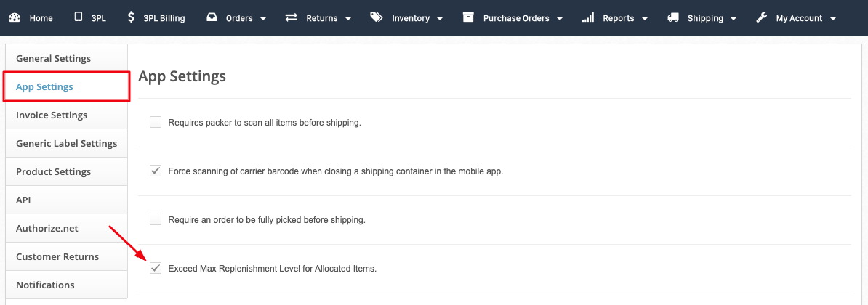Click the Reports bar chart icon
Screen dimensions: 868x305
coord(588,18)
